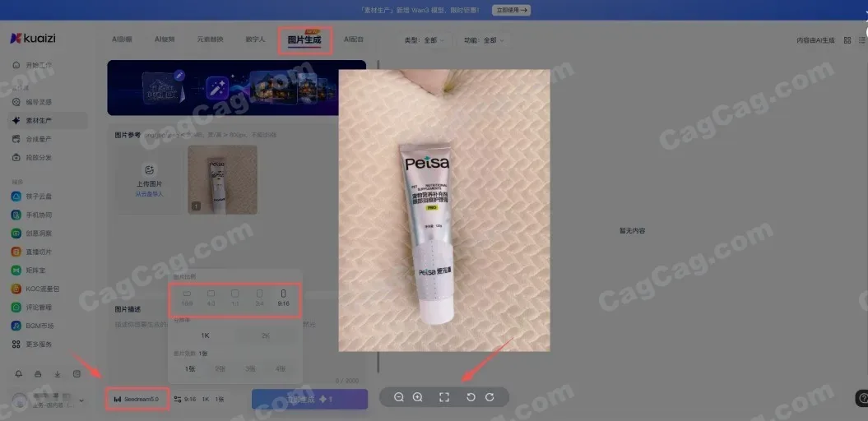The width and height of the screenshot is (868, 421).
Task: Fit the preview to full screen
Action: (x=444, y=397)
